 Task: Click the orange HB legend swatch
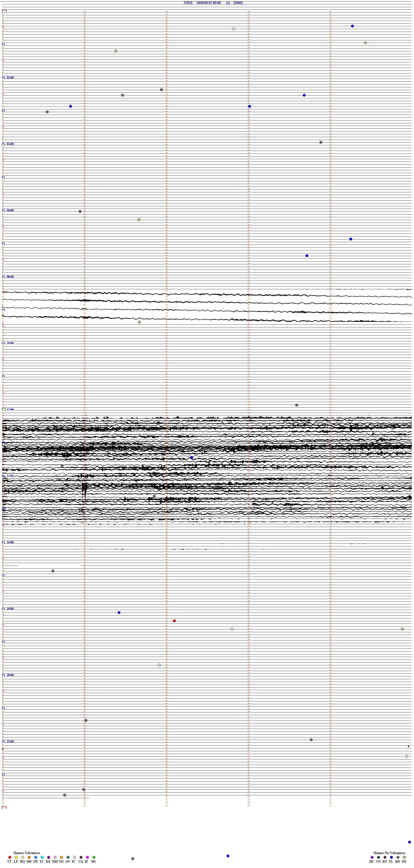point(29,857)
